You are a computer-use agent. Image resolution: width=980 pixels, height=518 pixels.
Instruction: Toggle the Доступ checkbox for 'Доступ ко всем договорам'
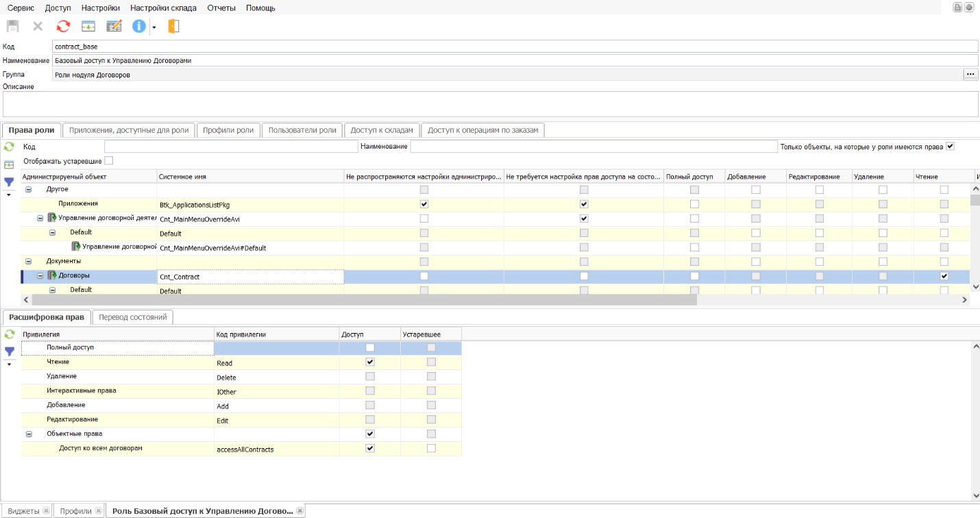pos(370,448)
